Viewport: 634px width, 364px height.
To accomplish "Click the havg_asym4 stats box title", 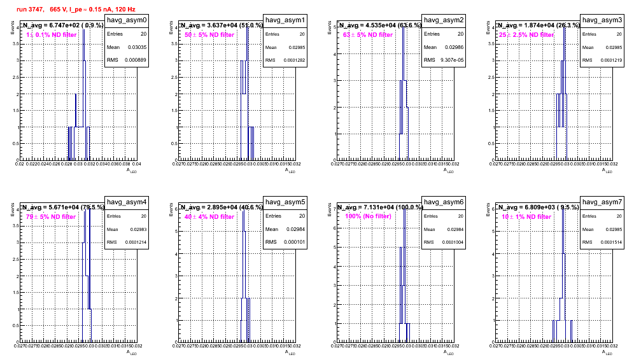I will (x=127, y=202).
